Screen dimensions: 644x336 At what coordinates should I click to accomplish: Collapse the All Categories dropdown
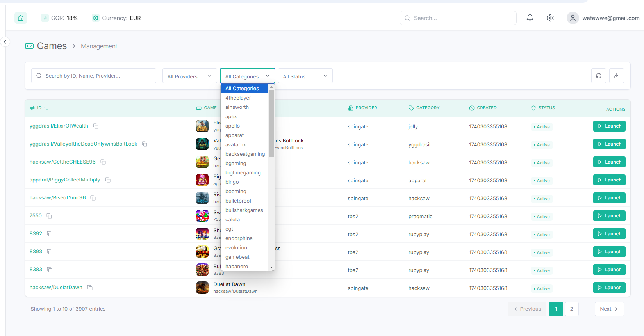(247, 76)
